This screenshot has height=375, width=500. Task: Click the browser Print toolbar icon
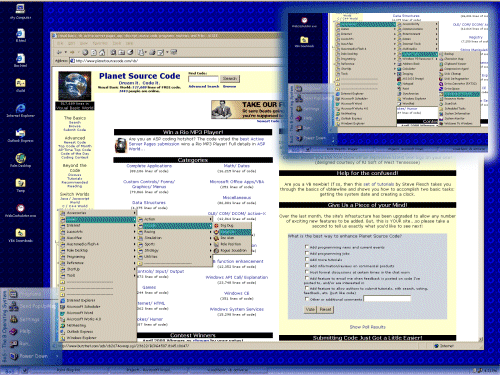coord(152,52)
